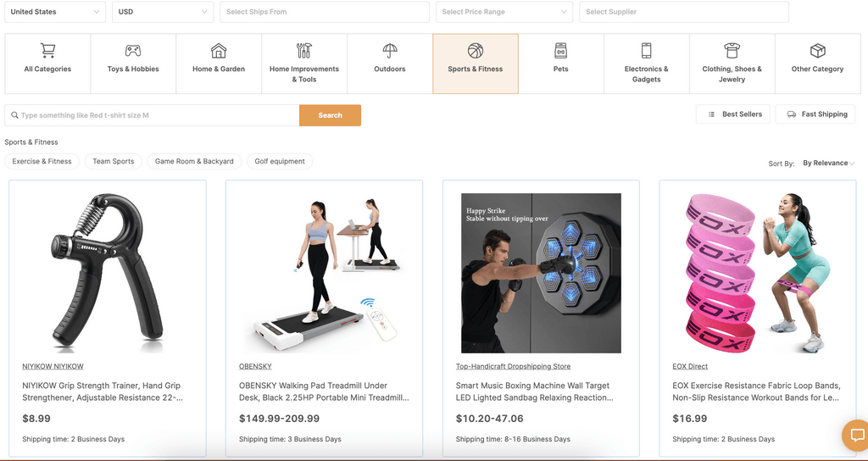Click the tools Home Improvements icon
868x461 pixels.
point(304,50)
